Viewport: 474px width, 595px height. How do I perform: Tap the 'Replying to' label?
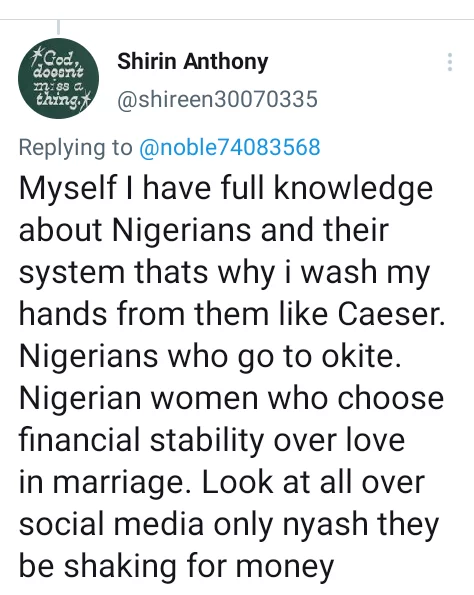coord(76,148)
